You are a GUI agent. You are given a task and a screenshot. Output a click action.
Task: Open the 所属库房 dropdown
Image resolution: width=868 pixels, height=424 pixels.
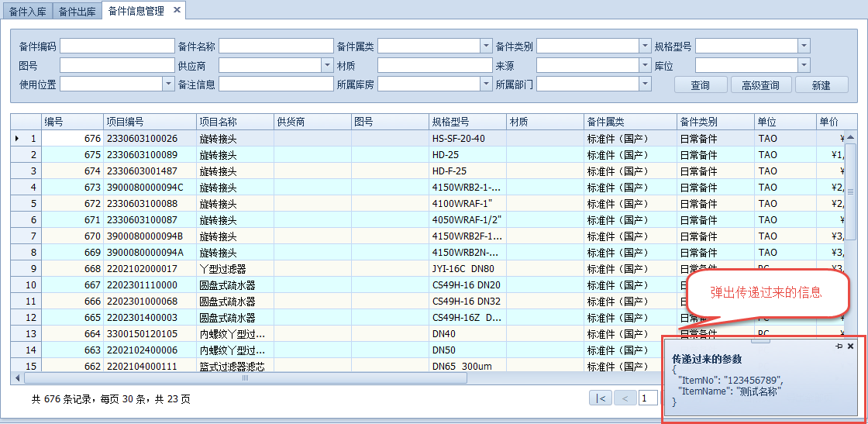[486, 84]
